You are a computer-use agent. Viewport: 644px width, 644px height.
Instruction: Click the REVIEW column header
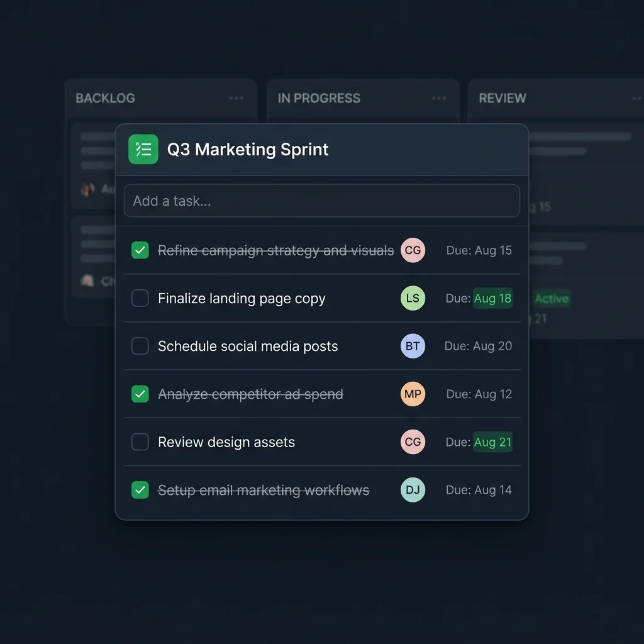click(502, 98)
